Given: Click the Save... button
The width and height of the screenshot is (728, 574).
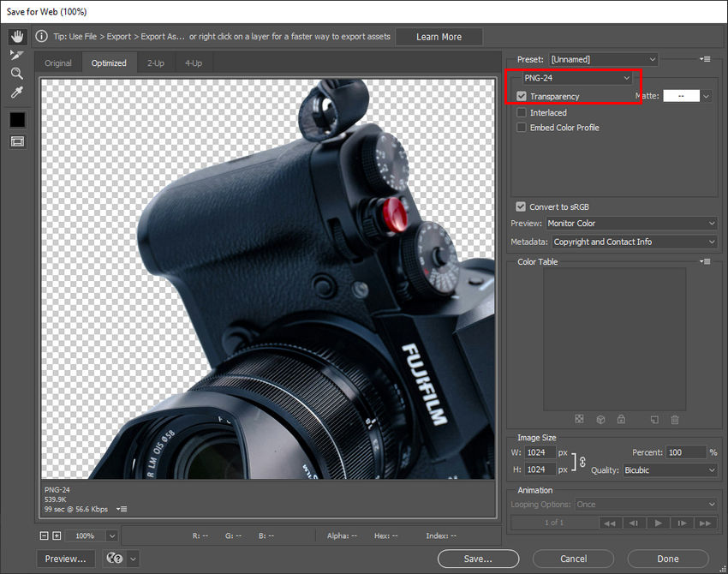Looking at the screenshot, I should tap(478, 559).
